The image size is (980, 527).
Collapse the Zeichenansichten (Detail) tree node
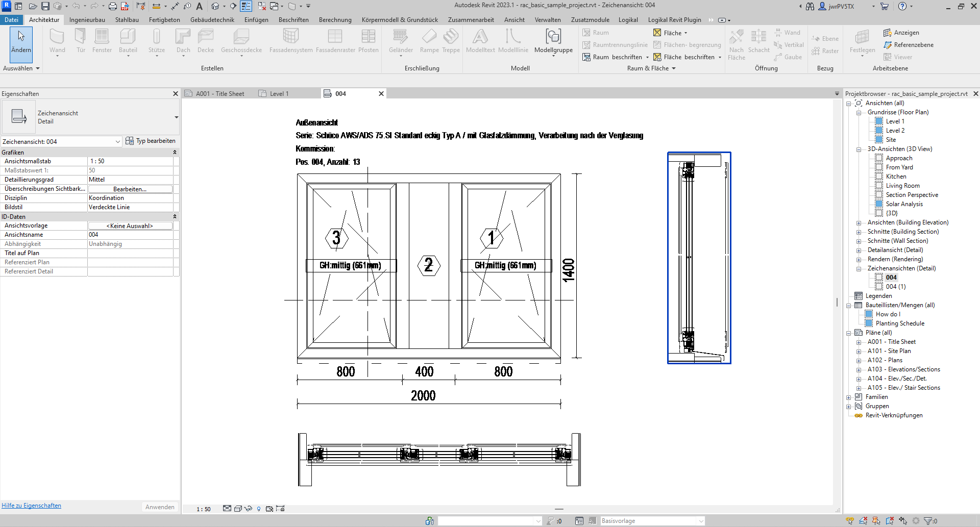(x=859, y=269)
